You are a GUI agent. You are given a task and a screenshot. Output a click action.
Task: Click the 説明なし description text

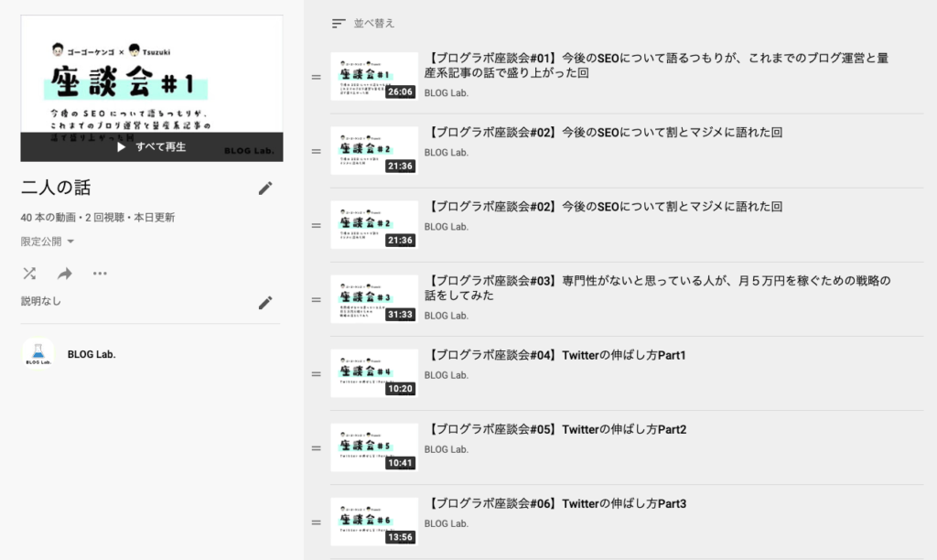tap(40, 301)
